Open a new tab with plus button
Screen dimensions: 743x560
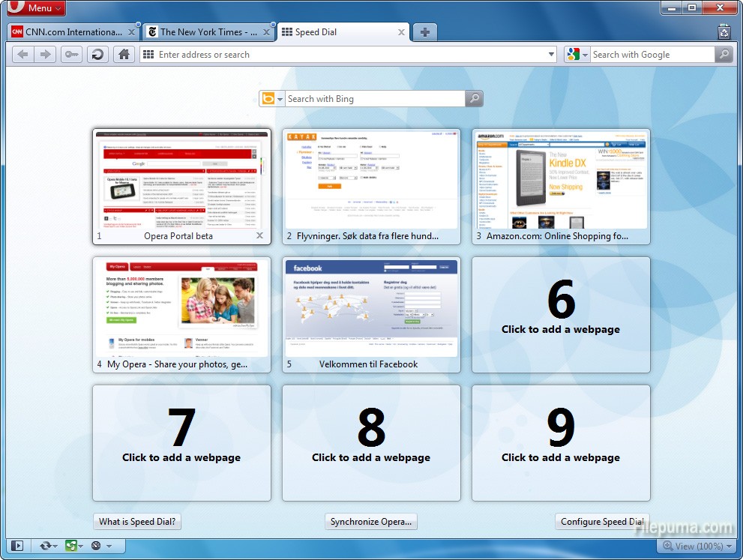tap(425, 32)
